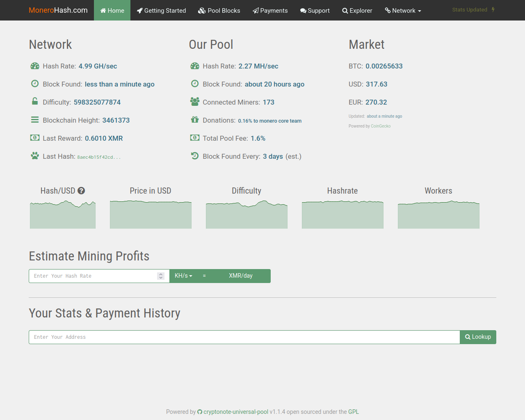Go to the Home tab
The width and height of the screenshot is (525, 420).
[x=112, y=10]
